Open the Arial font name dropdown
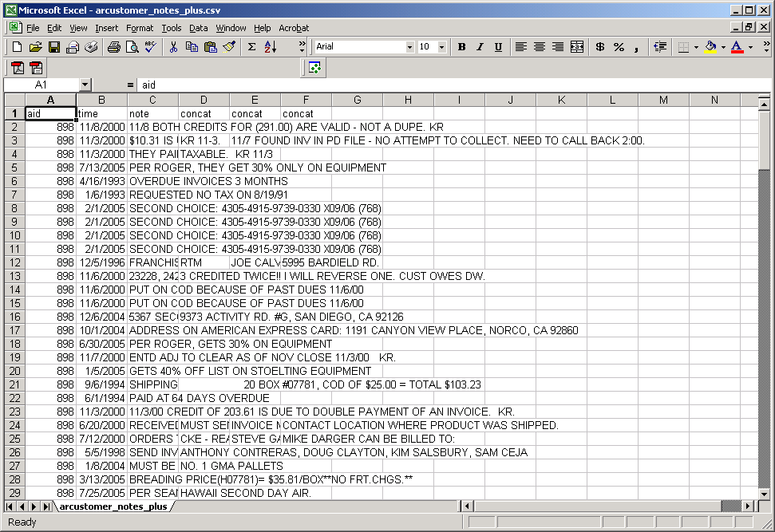775x532 pixels. [409, 47]
